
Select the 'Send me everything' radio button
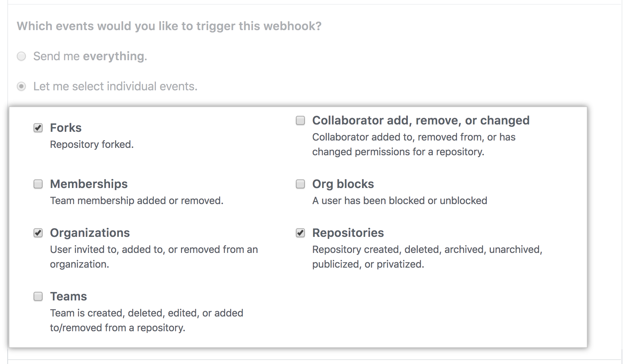pos(21,56)
